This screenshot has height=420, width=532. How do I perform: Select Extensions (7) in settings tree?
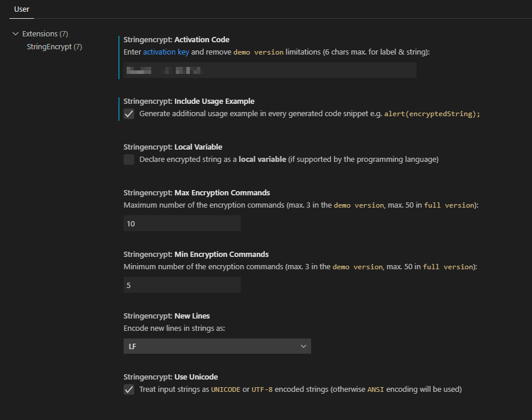45,33
